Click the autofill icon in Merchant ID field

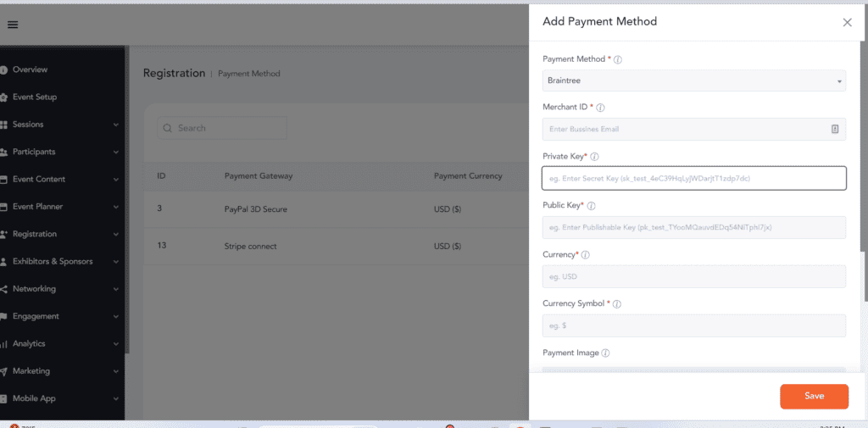click(835, 129)
